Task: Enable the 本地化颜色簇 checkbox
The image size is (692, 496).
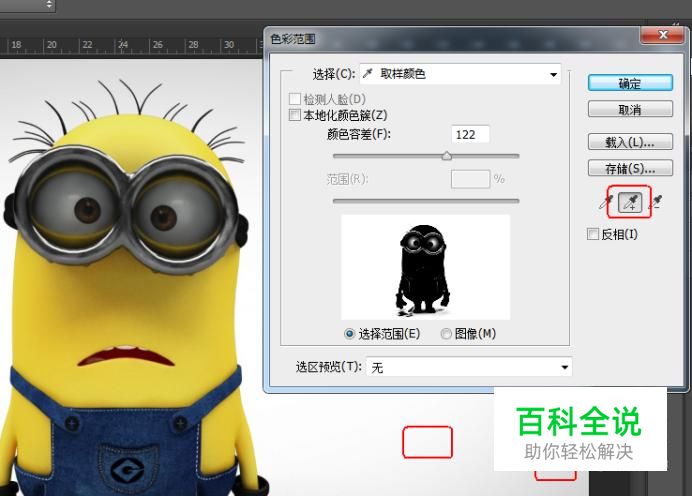Action: (x=294, y=115)
